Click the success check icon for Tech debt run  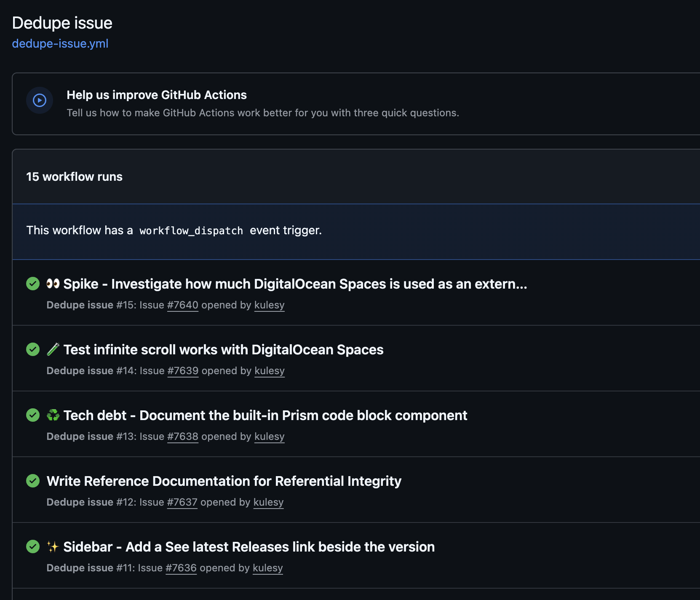33,415
